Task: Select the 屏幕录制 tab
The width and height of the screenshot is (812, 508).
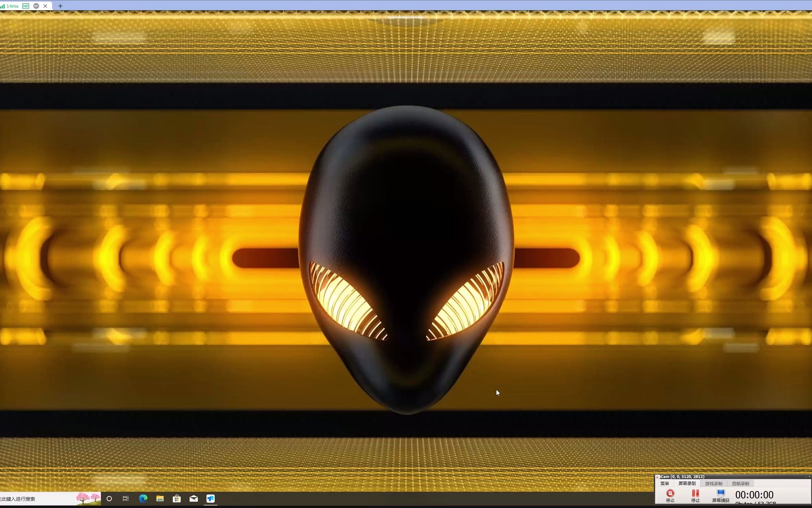Action: [687, 483]
